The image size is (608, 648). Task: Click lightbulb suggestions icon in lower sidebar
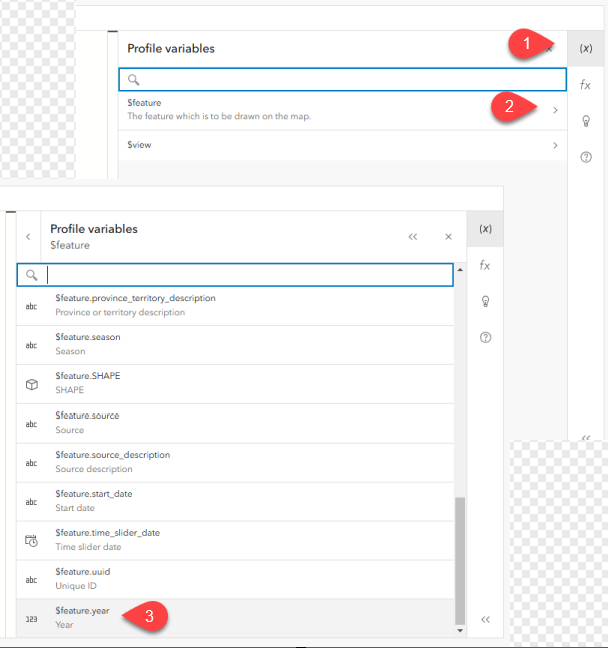485,301
